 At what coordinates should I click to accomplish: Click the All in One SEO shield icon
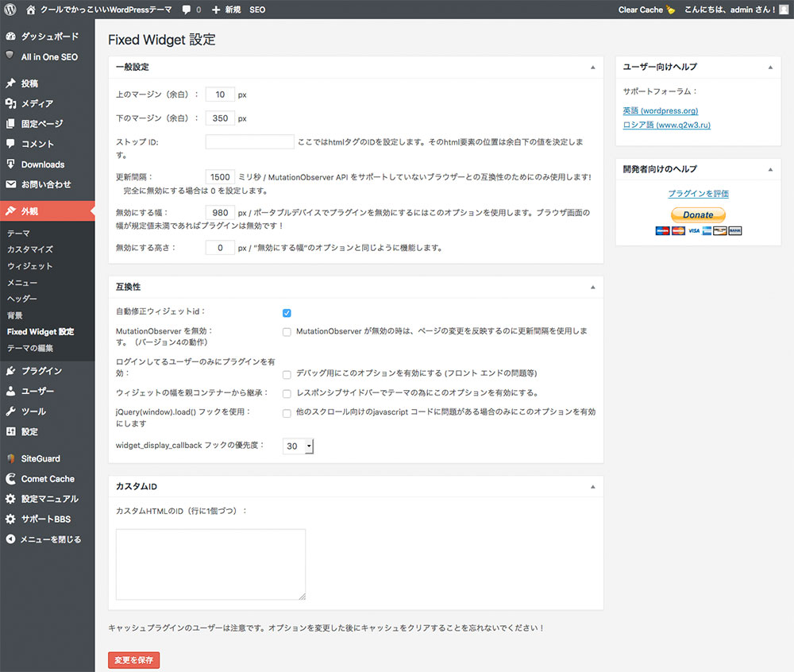tap(10, 55)
